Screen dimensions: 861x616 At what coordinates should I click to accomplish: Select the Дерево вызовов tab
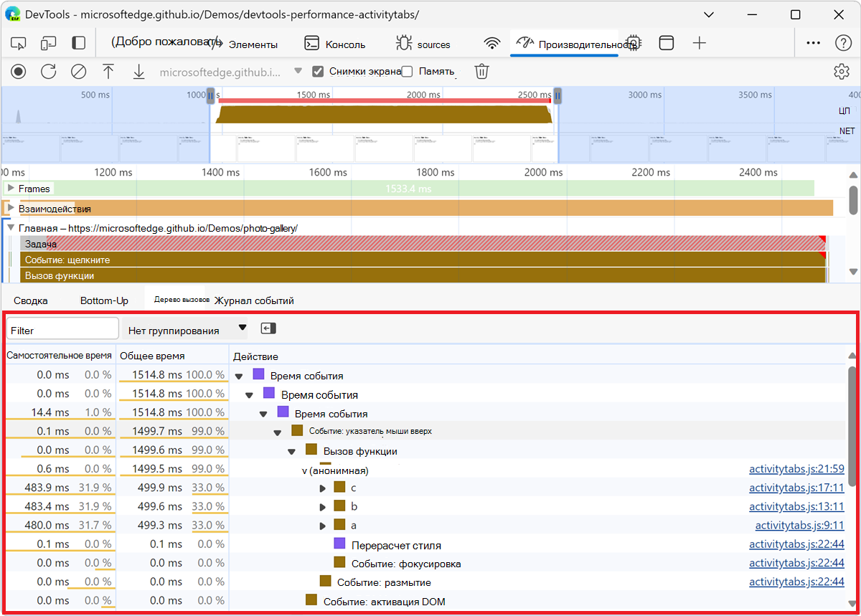[x=182, y=300]
